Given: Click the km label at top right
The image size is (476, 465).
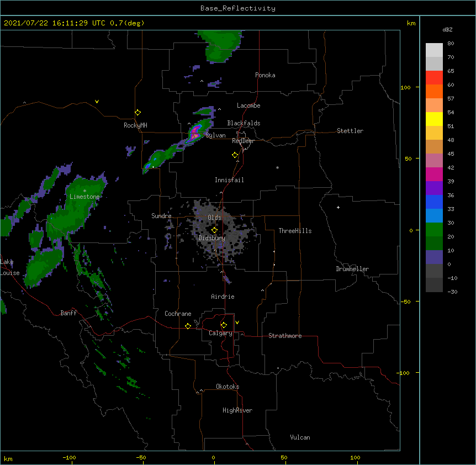Looking at the screenshot, I should [411, 23].
